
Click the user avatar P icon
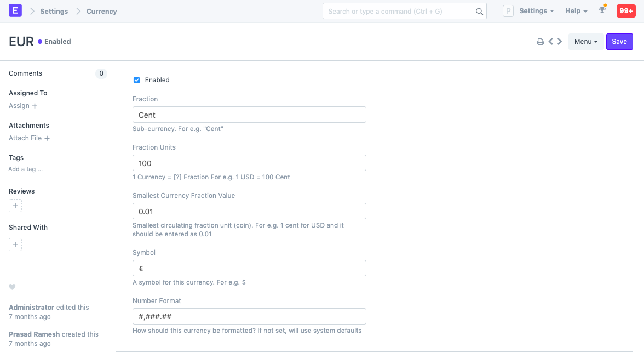(x=508, y=11)
